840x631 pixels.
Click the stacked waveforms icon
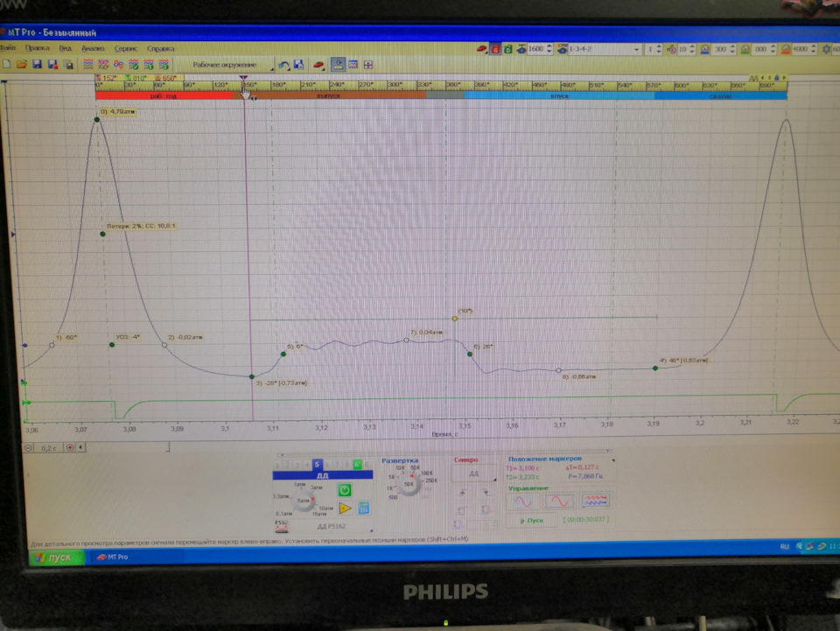(87, 65)
